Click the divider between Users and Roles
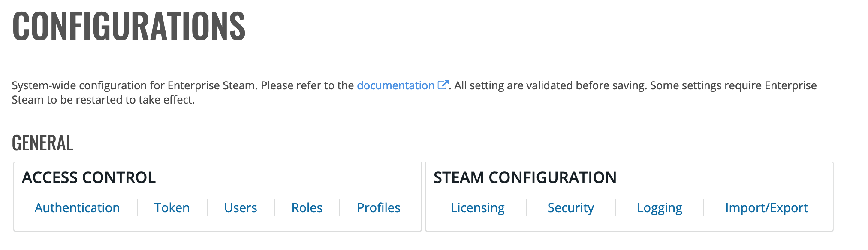 tap(274, 207)
